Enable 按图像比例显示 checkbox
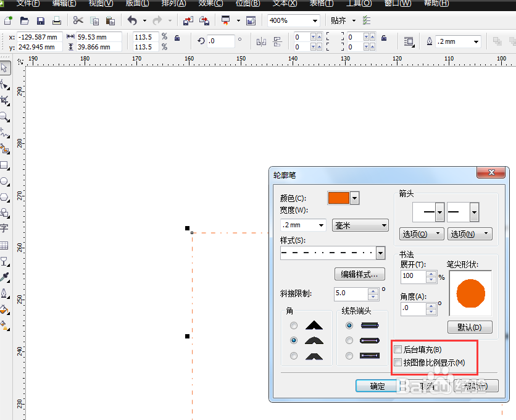 [x=398, y=363]
